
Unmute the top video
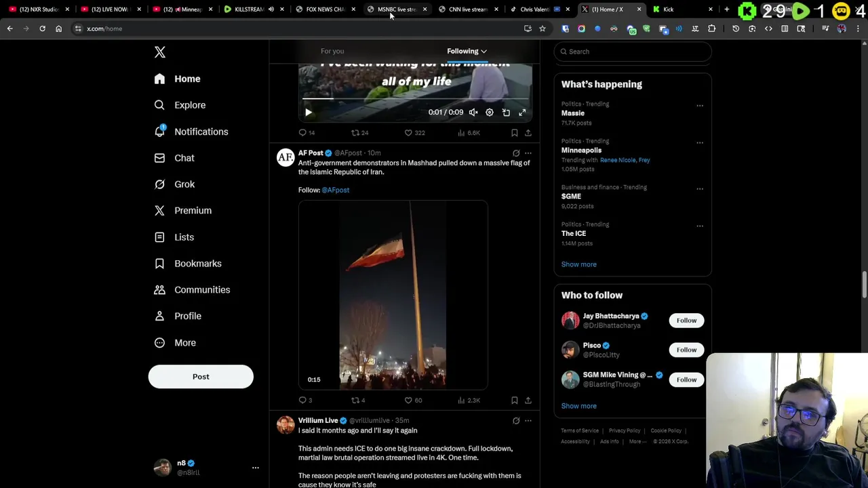click(x=473, y=113)
